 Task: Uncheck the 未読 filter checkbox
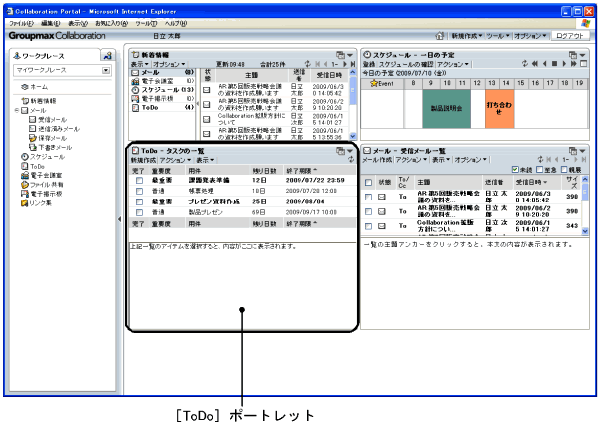[515, 169]
